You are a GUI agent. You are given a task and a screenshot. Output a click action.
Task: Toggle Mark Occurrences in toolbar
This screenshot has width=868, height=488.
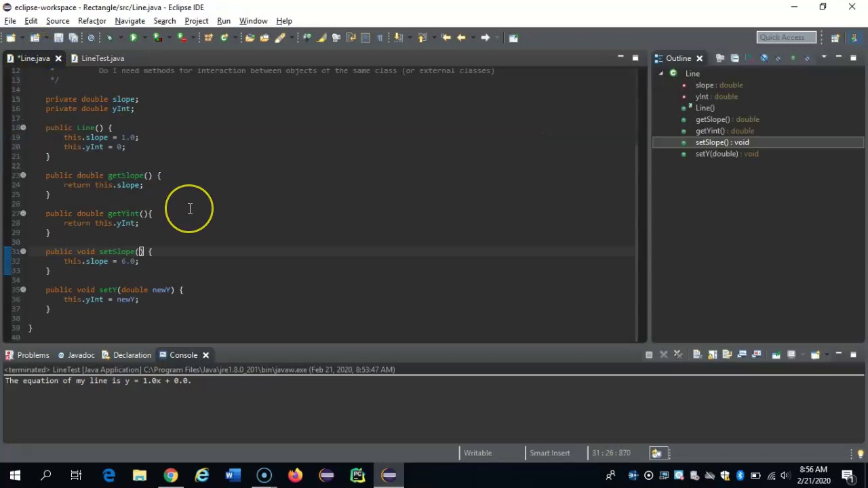tap(321, 37)
